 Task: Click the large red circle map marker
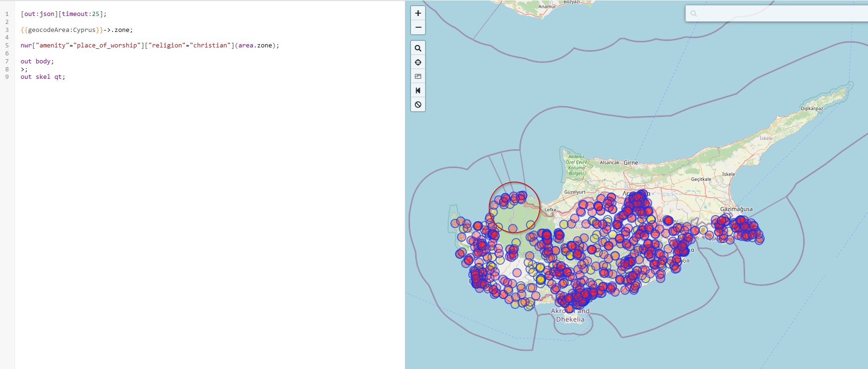[514, 207]
